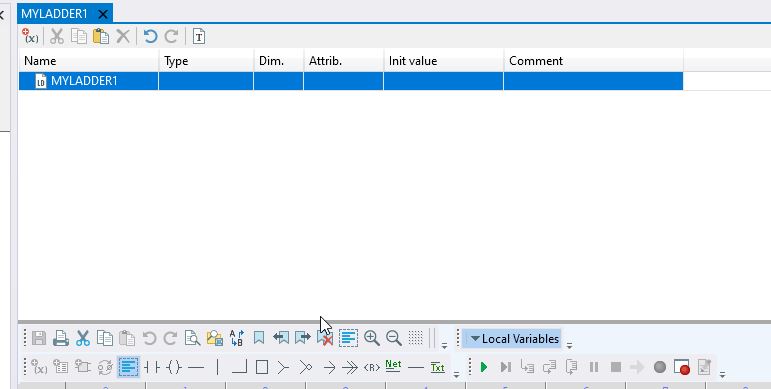The width and height of the screenshot is (771, 389).
Task: Click the Copy icon in variables toolbar
Action: [79, 36]
